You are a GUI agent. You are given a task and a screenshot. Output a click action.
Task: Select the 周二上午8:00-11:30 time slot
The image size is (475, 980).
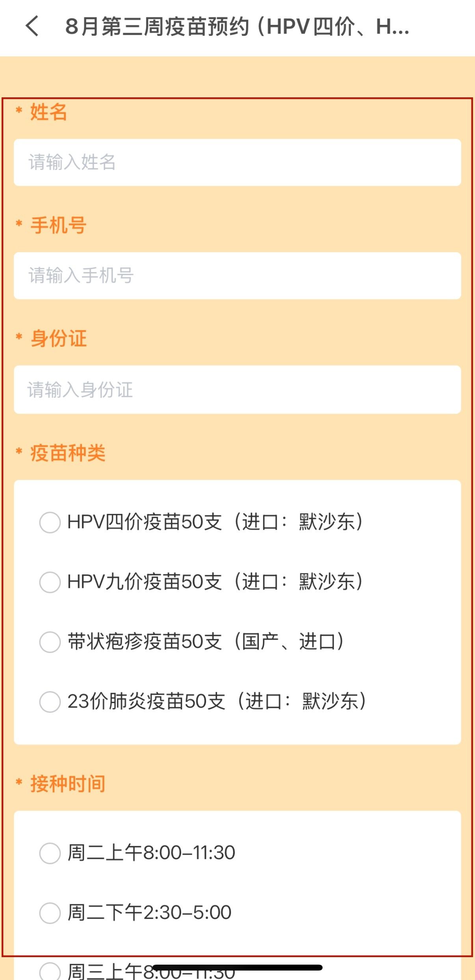click(x=50, y=853)
